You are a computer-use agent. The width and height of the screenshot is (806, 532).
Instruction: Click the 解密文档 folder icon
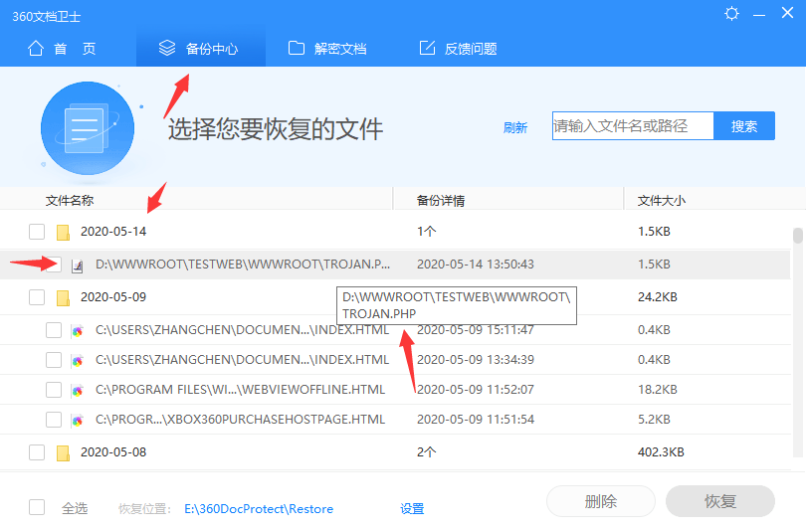[297, 49]
